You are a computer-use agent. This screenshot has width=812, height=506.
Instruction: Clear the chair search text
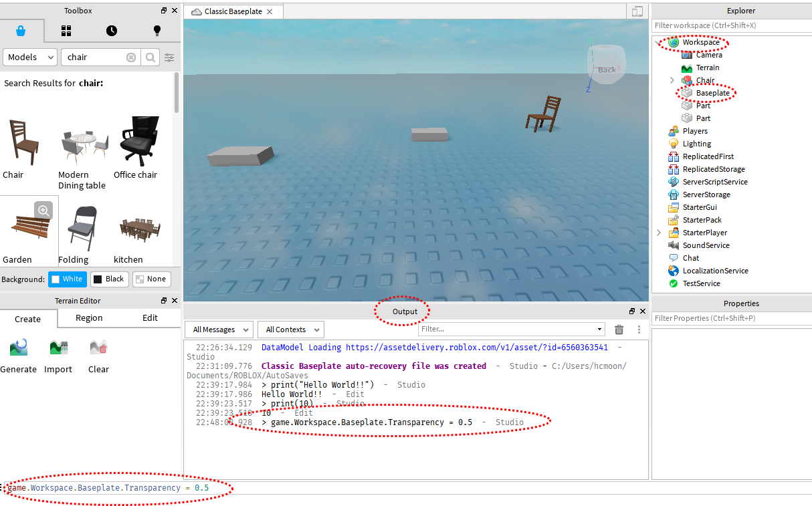(131, 57)
